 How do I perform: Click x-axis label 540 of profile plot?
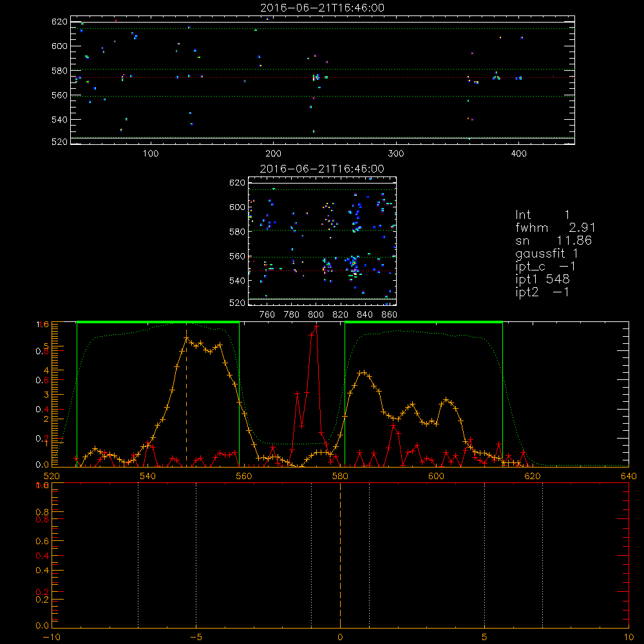pyautogui.click(x=148, y=476)
